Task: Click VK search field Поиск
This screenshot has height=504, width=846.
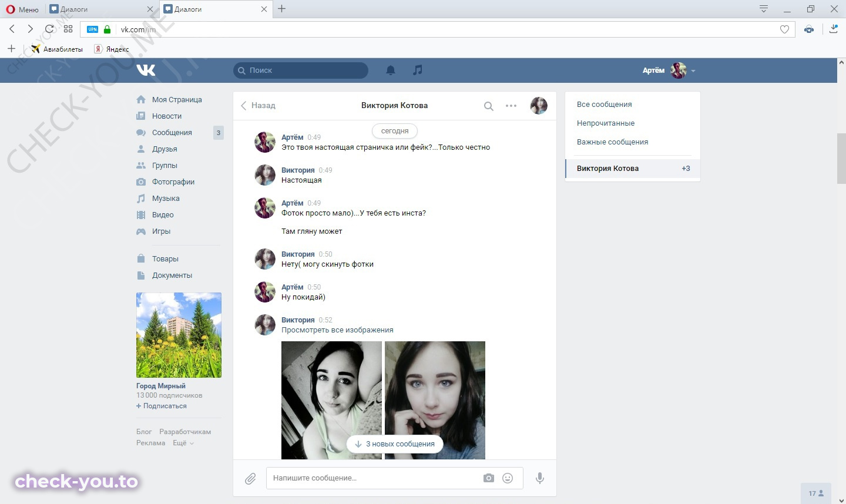Action: point(301,70)
